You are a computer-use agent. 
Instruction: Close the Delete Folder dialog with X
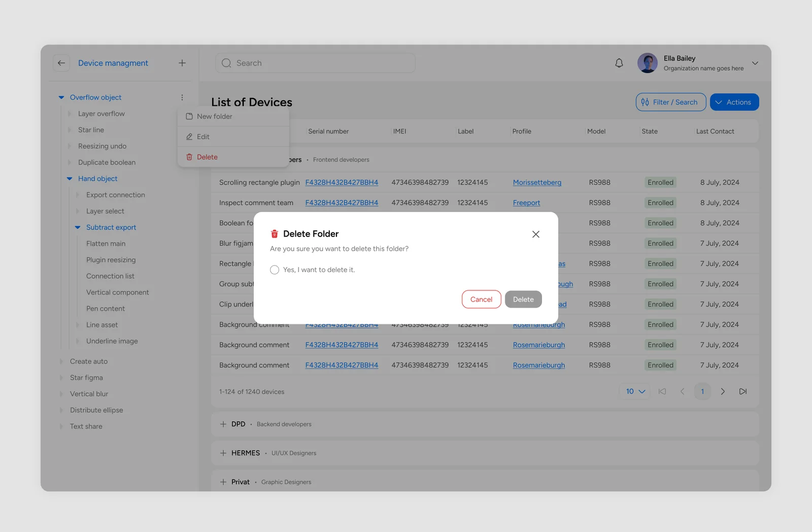pyautogui.click(x=536, y=234)
